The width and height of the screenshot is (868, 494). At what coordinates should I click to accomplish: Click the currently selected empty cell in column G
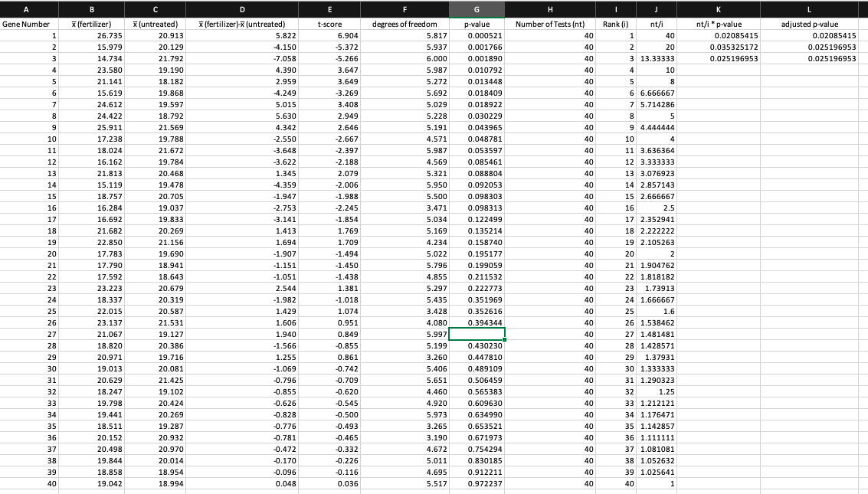coord(476,334)
